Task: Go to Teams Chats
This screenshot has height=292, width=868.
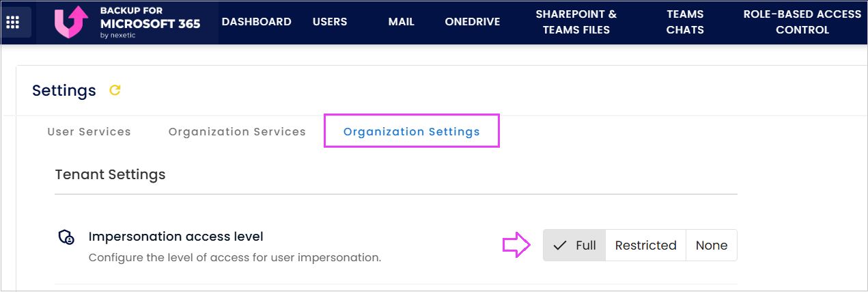Action: (x=685, y=22)
